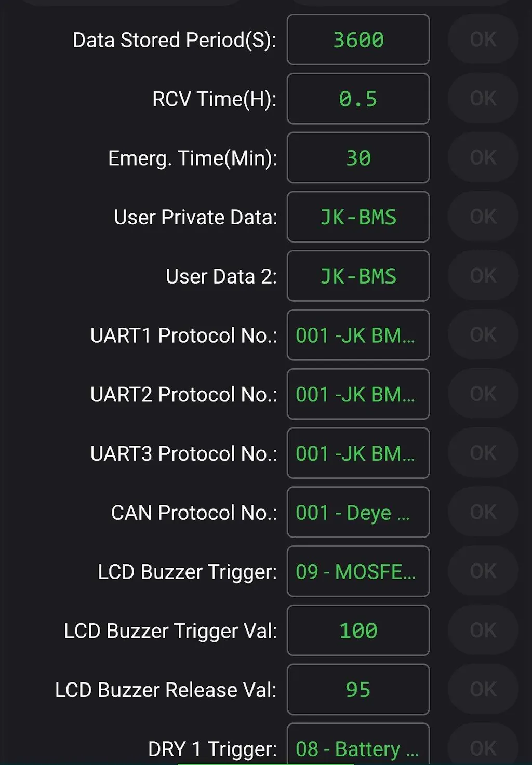
Task: Expand the UART3 Protocol No. selector
Action: (x=358, y=453)
